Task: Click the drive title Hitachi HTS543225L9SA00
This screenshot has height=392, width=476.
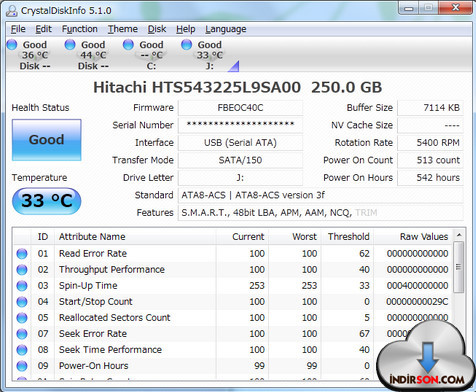Action: (x=197, y=87)
